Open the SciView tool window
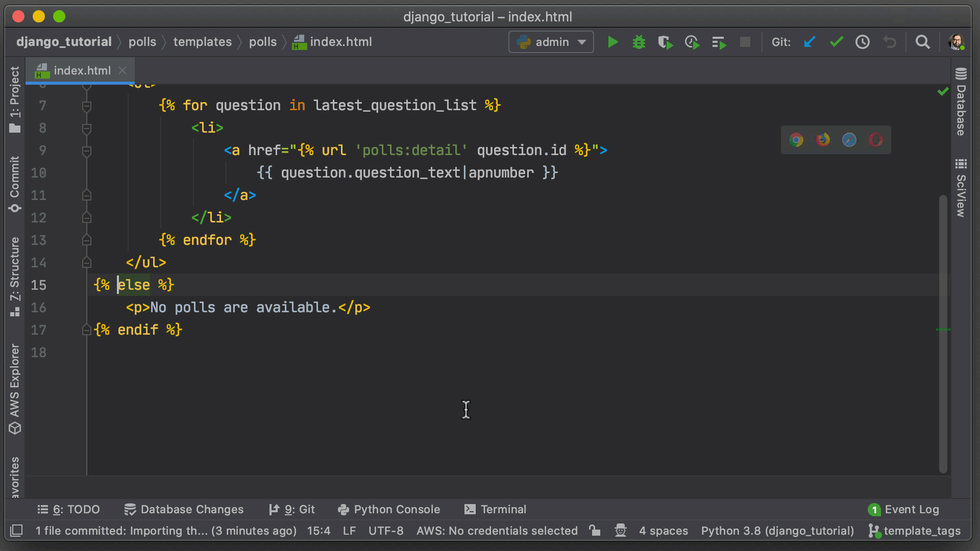This screenshot has width=980, height=551. click(x=961, y=188)
